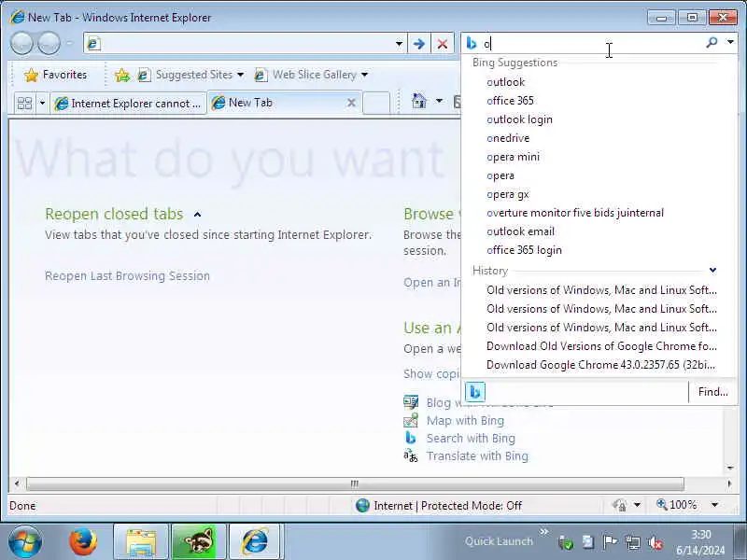
Task: Click horizontal scrollbar left arrow
Action: click(x=17, y=483)
